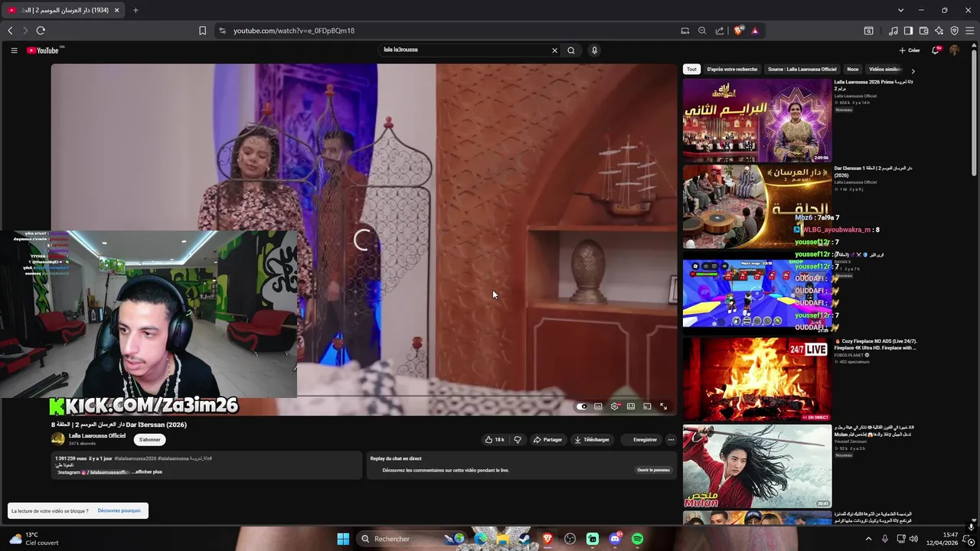
Task: Show hidden system tray icons
Action: (x=868, y=539)
